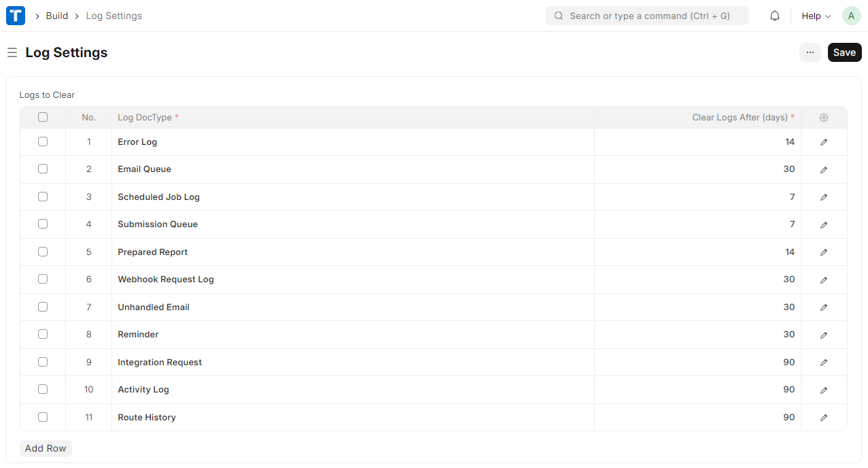Open the three-dots more actions menu
The height and width of the screenshot is (468, 868).
(x=810, y=52)
